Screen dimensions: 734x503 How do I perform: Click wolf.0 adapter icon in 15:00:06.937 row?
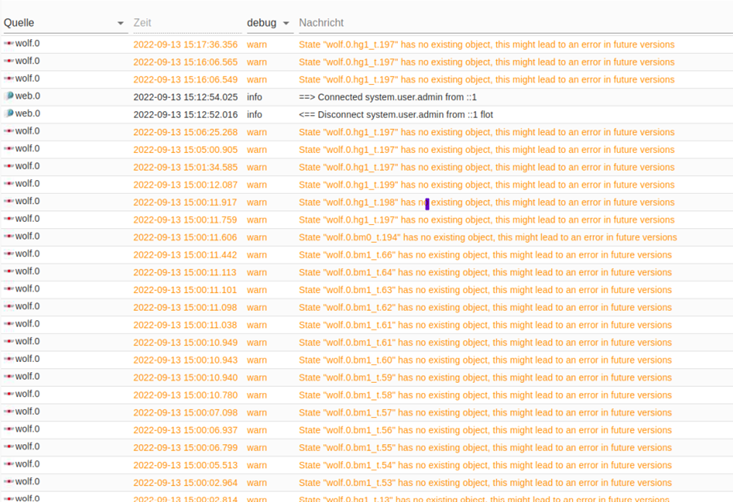8,429
